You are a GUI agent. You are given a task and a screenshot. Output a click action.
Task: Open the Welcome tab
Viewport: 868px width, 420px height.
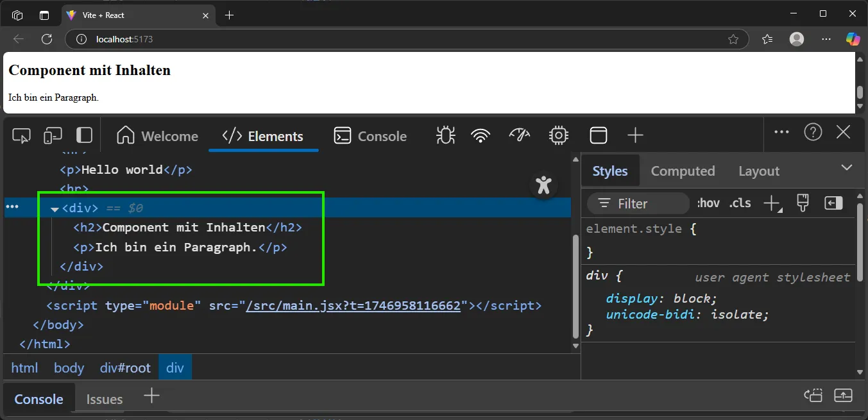click(x=157, y=136)
